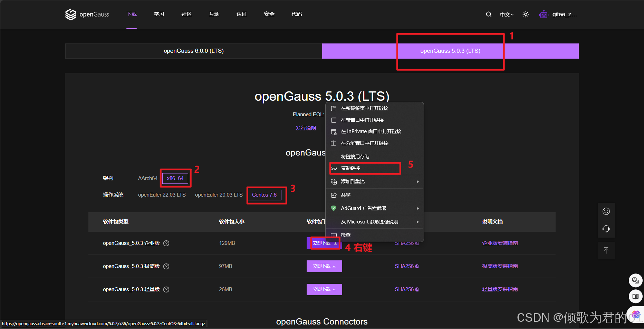Viewport: 644px width, 329px height.
Task: Click the 软件包类型 column header
Action: click(x=116, y=222)
